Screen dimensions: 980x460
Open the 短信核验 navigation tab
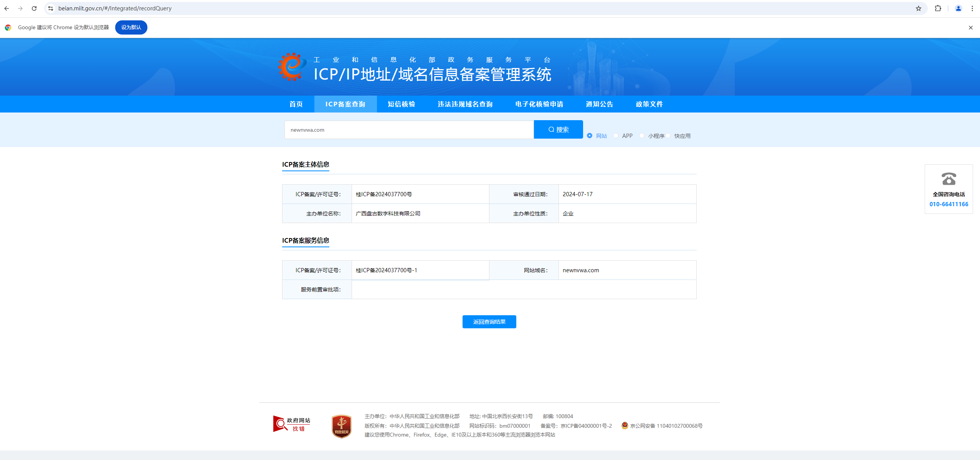pyautogui.click(x=401, y=104)
